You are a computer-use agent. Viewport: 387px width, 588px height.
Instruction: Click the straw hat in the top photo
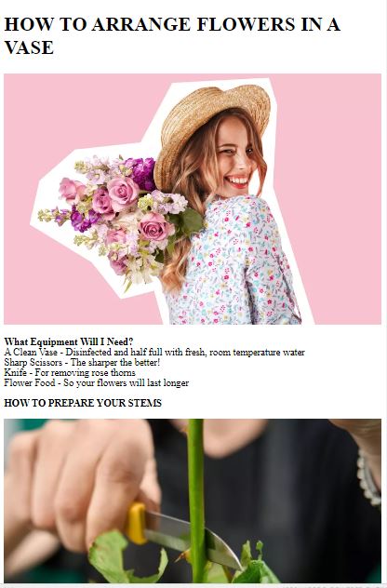212,129
